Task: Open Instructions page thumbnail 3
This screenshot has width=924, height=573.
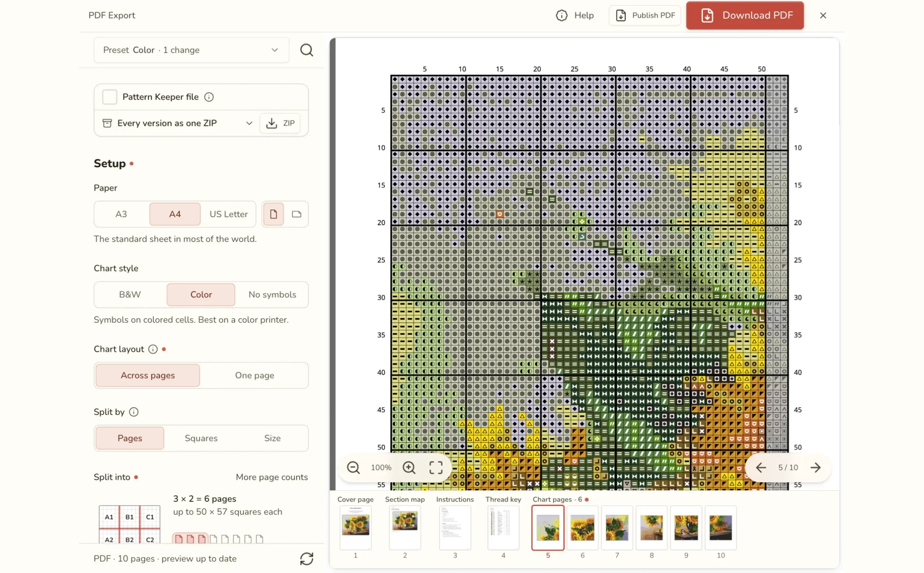Action: pos(455,527)
